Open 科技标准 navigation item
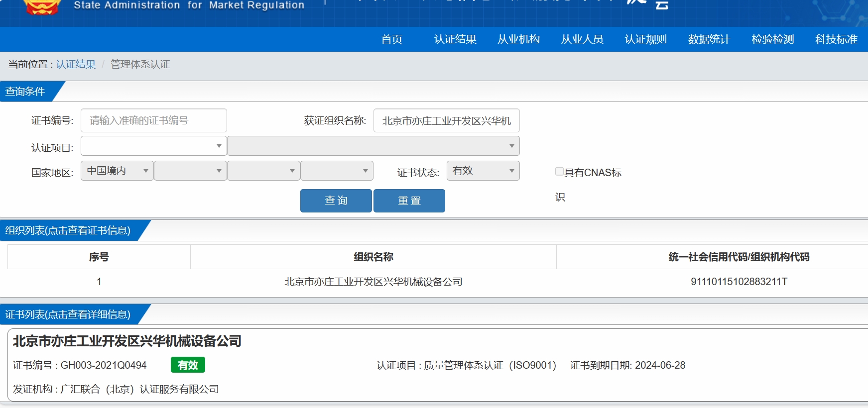 pyautogui.click(x=836, y=39)
